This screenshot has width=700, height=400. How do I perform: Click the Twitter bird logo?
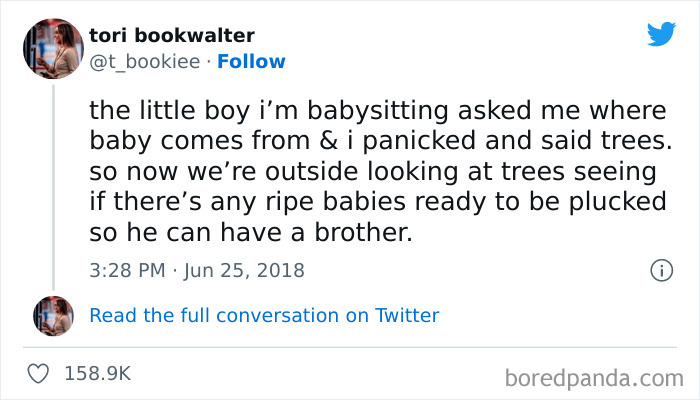click(661, 34)
